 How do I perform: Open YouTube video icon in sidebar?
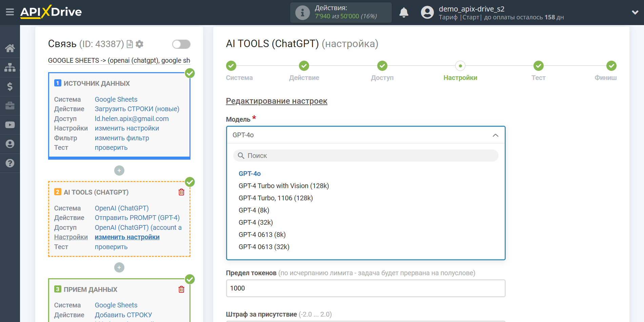10,125
